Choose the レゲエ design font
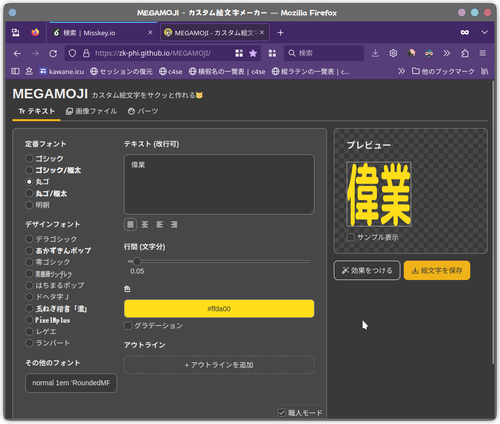 point(29,332)
